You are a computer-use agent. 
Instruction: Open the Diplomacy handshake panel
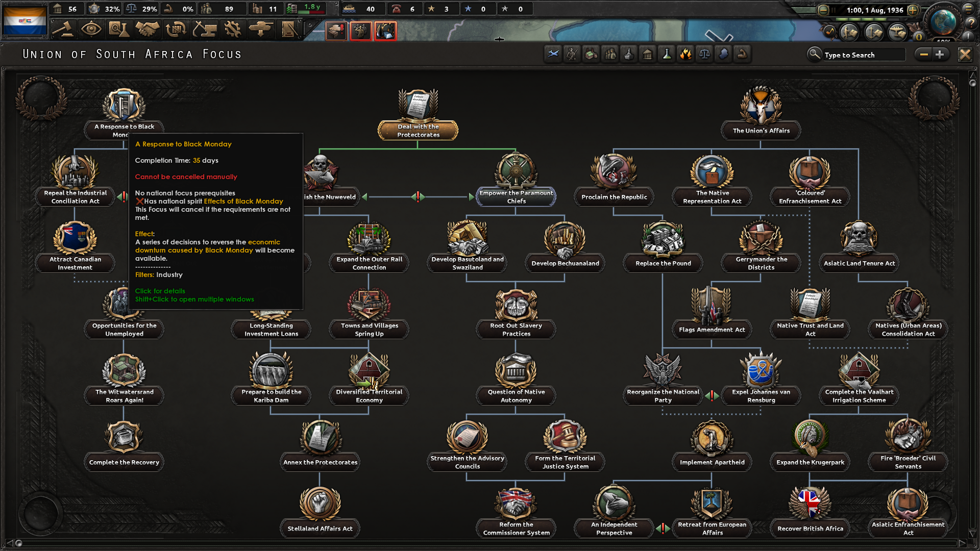[148, 29]
